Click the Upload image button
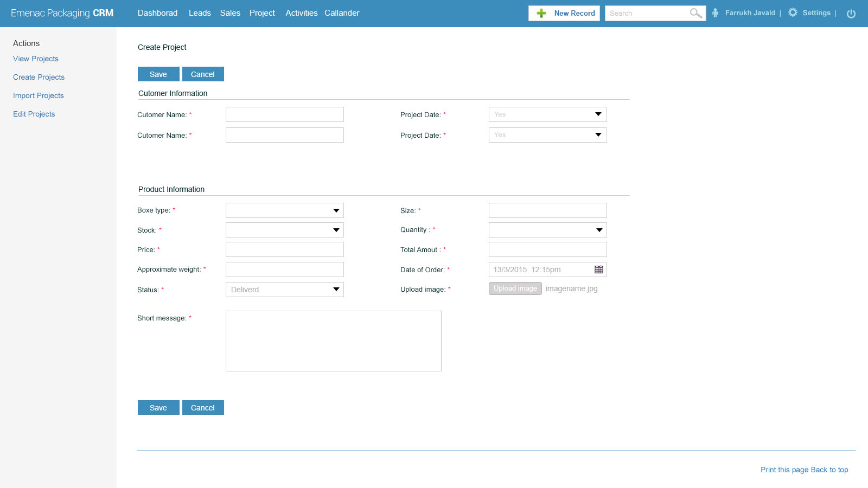Screen dimensions: 868x488 tap(515, 288)
